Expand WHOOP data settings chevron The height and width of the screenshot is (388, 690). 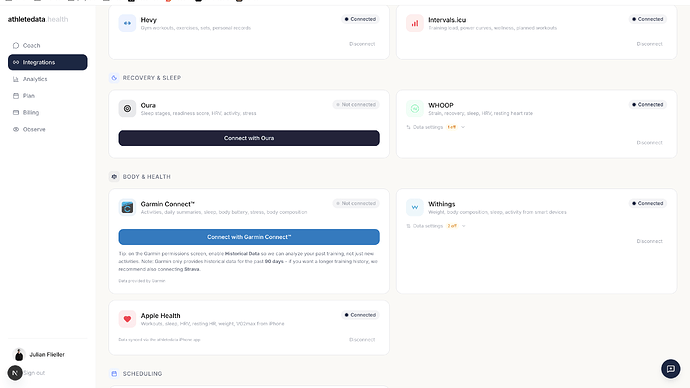pos(463,127)
